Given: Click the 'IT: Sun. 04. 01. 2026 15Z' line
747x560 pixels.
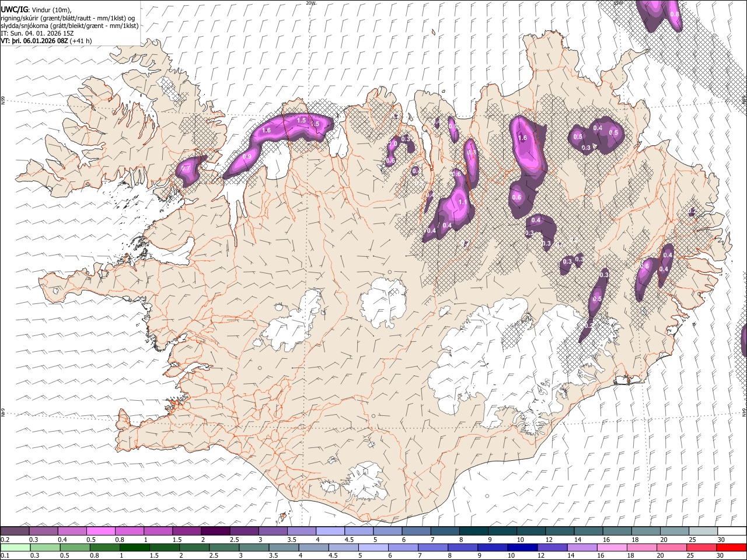Looking at the screenshot, I should click(x=37, y=33).
